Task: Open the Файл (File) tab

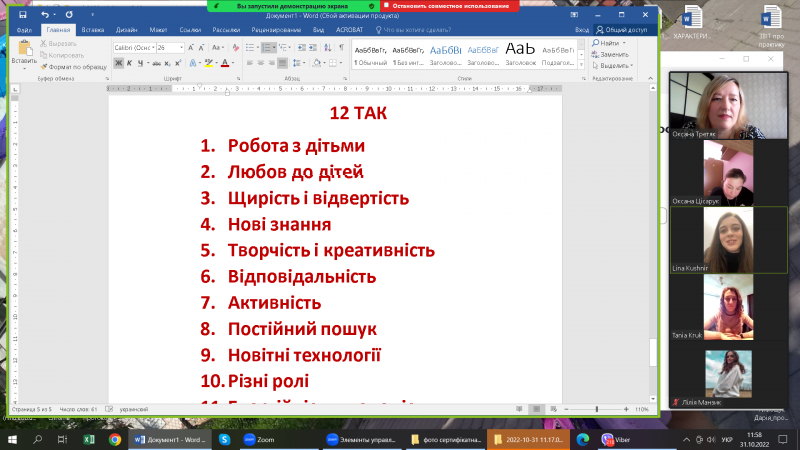Action: (x=24, y=30)
